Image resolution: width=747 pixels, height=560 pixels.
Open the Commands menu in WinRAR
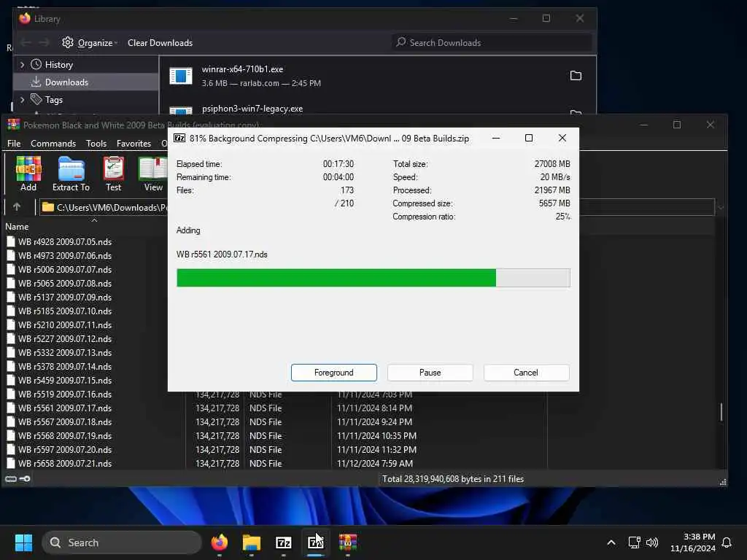[x=53, y=144]
